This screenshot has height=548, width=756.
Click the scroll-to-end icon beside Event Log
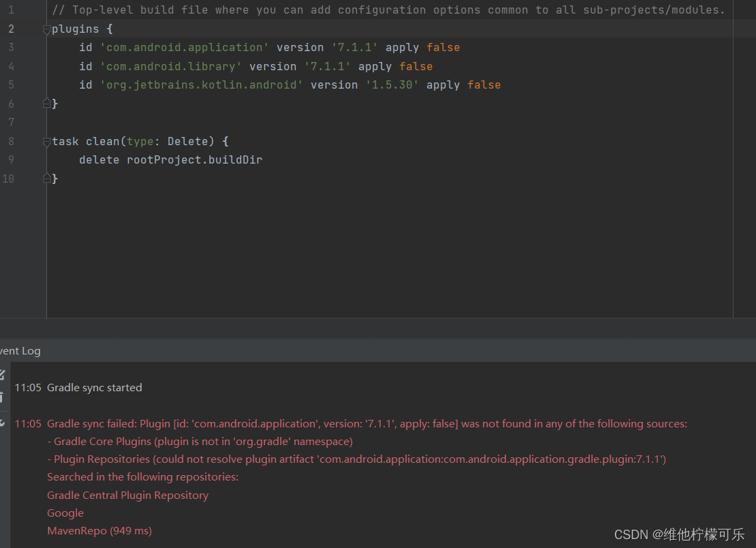(x=2, y=423)
